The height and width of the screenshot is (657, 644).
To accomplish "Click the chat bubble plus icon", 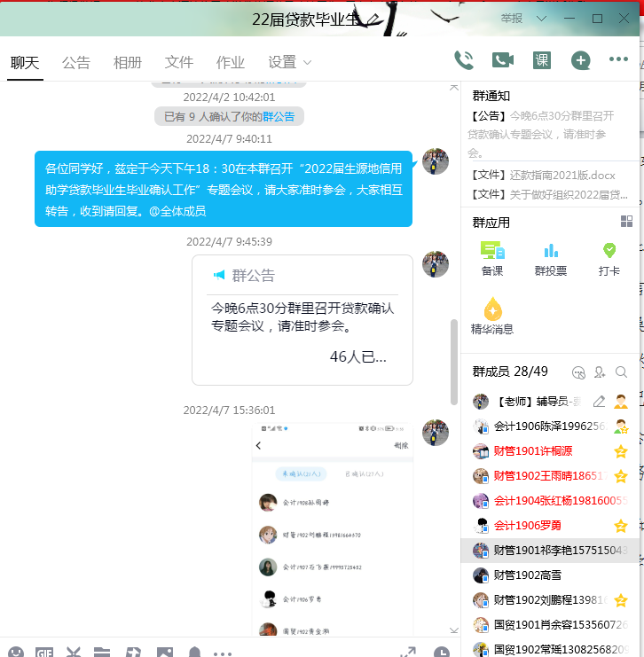I will click(x=580, y=60).
